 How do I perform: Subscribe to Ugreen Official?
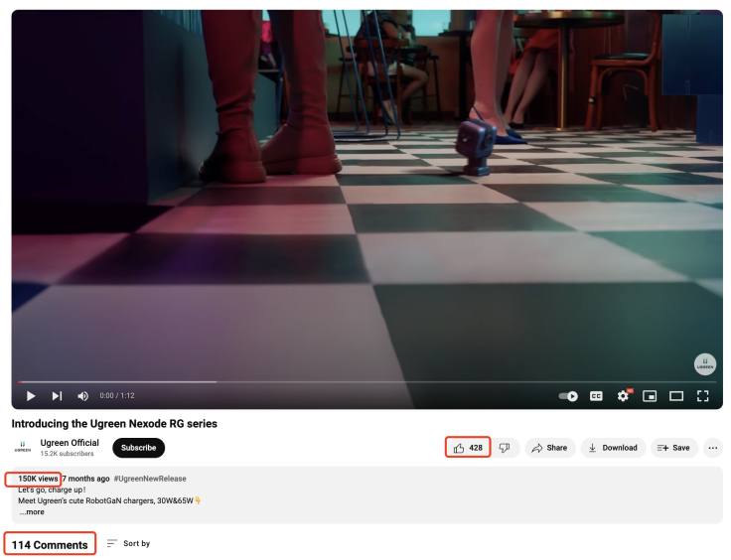point(138,448)
